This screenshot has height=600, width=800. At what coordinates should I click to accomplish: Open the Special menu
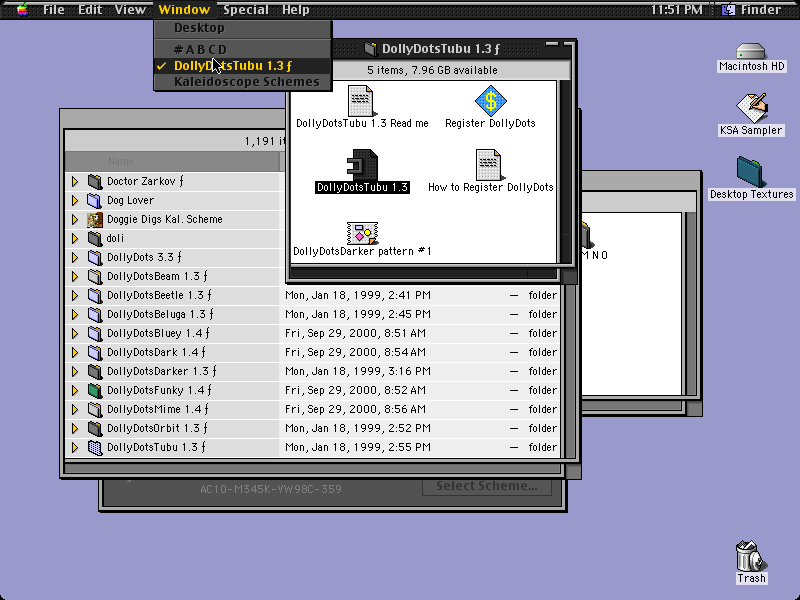coord(246,9)
